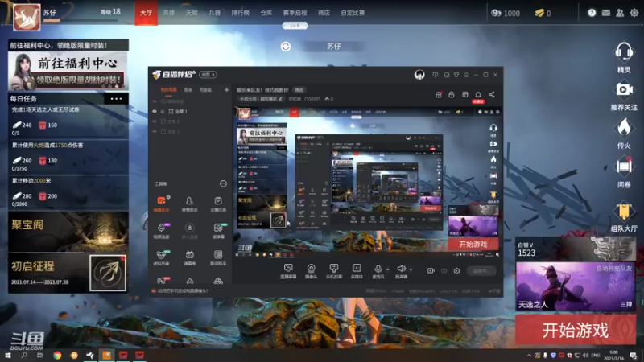Open 读弹幕 tool in streaming companion
Screen dimensions: 644x362
pyautogui.click(x=218, y=230)
